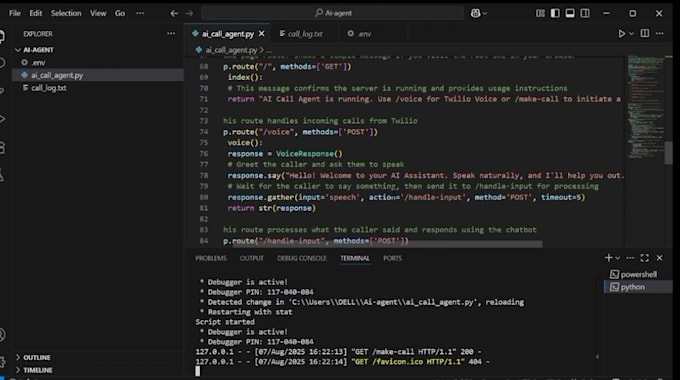Open Explorer views and more actions
The height and width of the screenshot is (380, 680).
tap(171, 33)
